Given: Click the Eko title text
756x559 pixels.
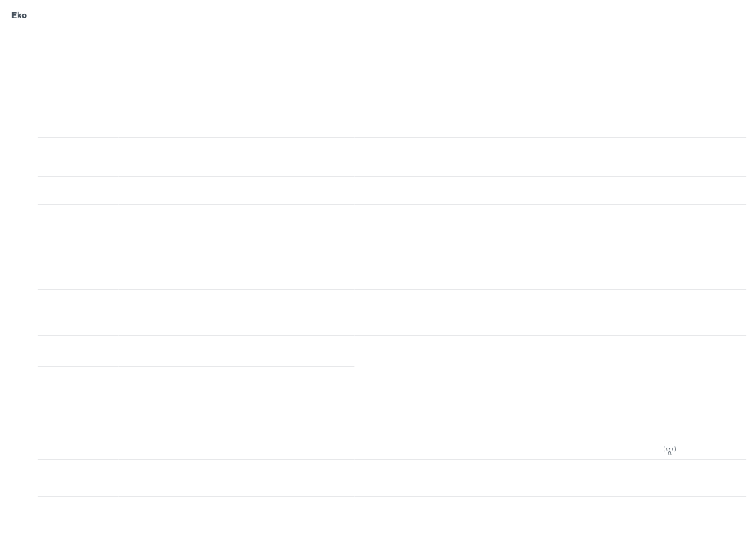Looking at the screenshot, I should tap(19, 15).
